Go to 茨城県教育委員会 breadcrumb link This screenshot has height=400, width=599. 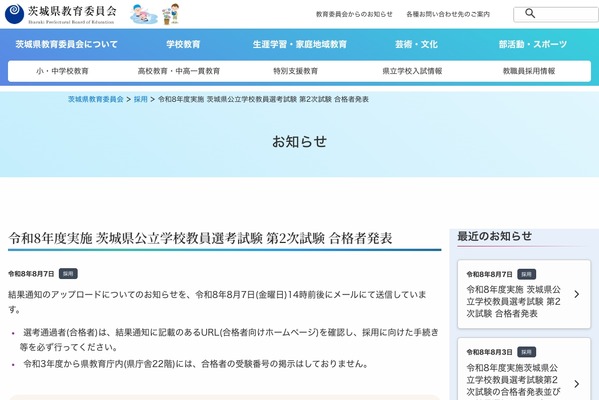(96, 99)
